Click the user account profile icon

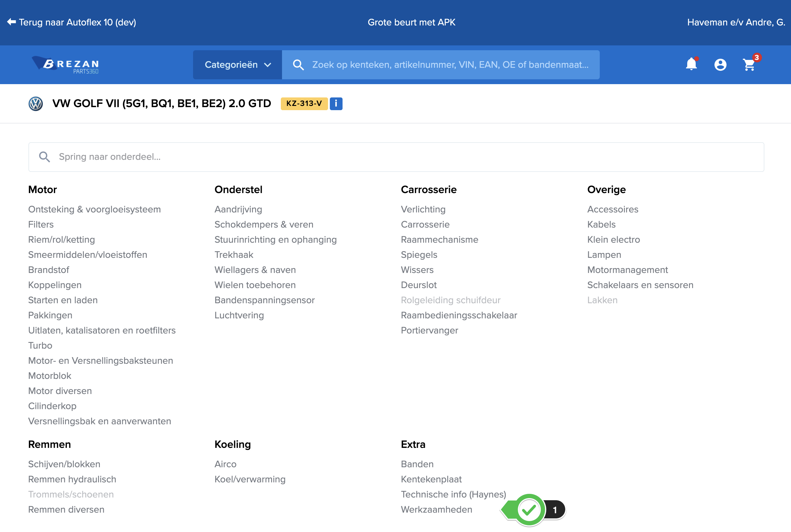click(x=720, y=64)
